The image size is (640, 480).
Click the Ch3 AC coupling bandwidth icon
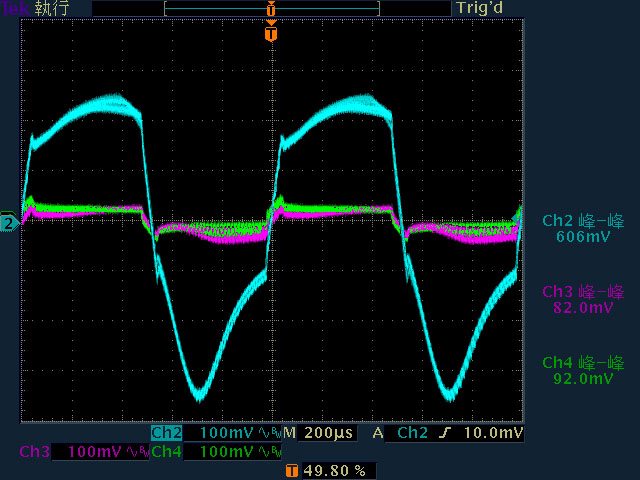tap(136, 452)
